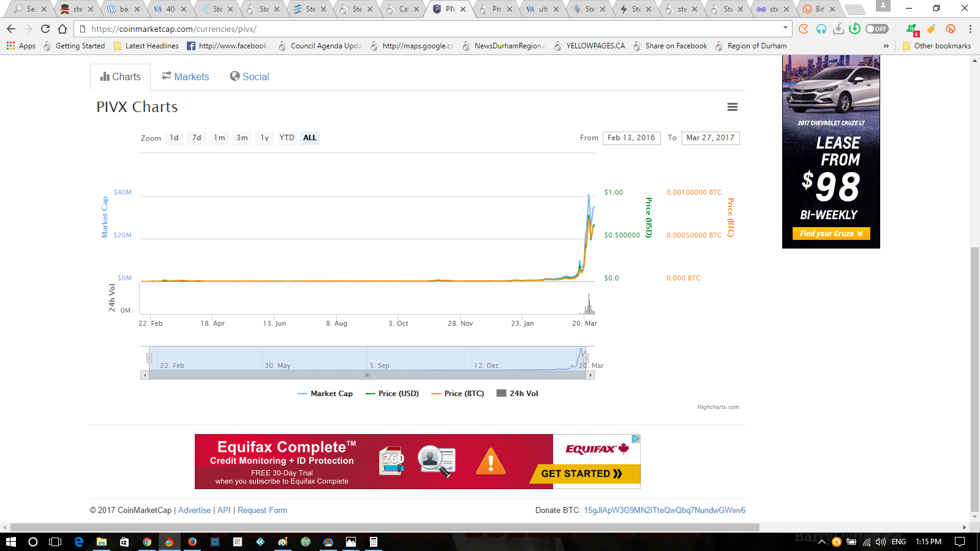This screenshot has width=980, height=551.
Task: Set chart zoom to 1d
Action: tap(175, 138)
